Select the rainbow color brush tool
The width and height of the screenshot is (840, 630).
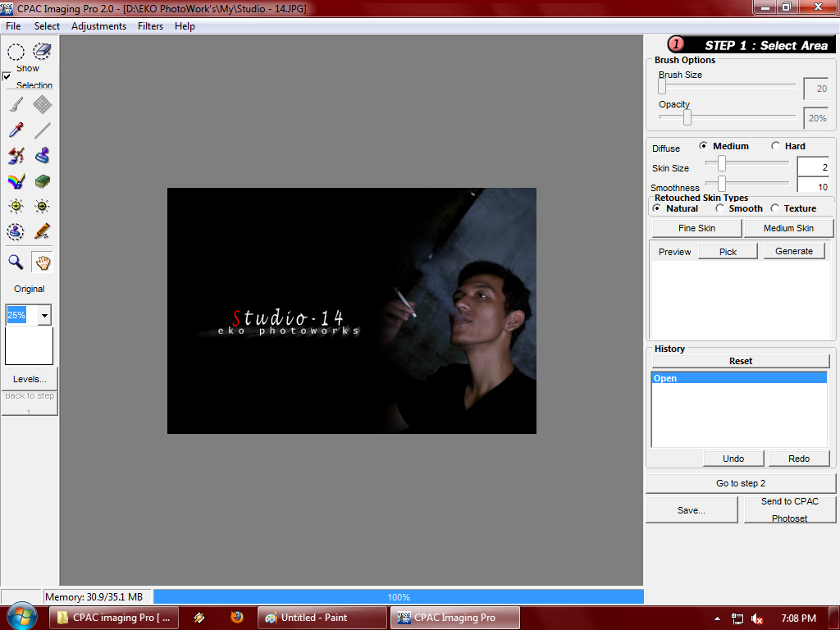pos(16,181)
